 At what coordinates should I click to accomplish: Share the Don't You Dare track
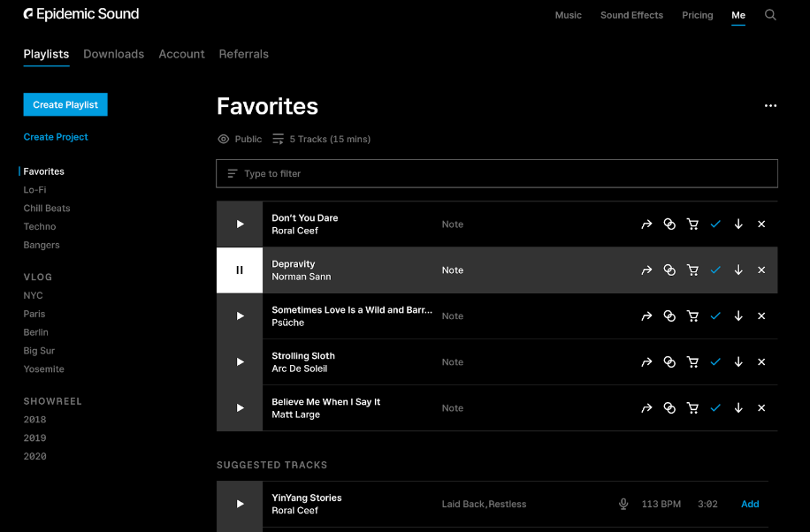click(x=646, y=224)
